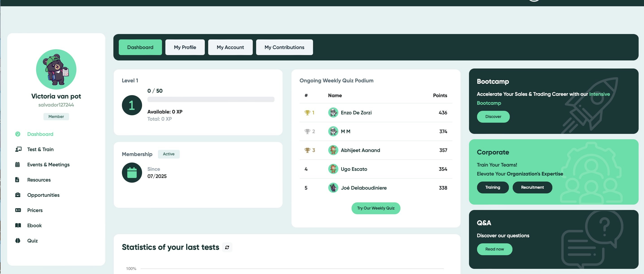This screenshot has height=274, width=644.
Task: Click the bronze trophy icon for rank 3
Action: (x=307, y=150)
